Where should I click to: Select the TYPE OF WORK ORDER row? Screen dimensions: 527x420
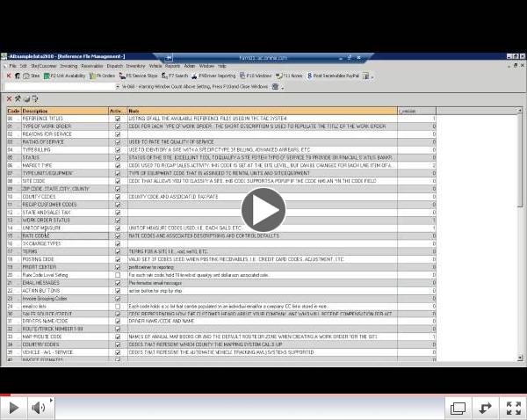(x=221, y=127)
